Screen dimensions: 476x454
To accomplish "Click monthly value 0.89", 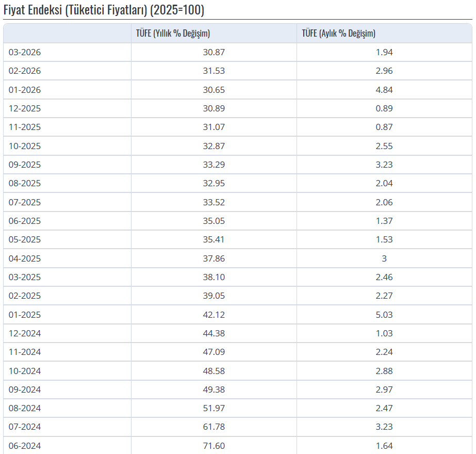I will [x=384, y=108].
